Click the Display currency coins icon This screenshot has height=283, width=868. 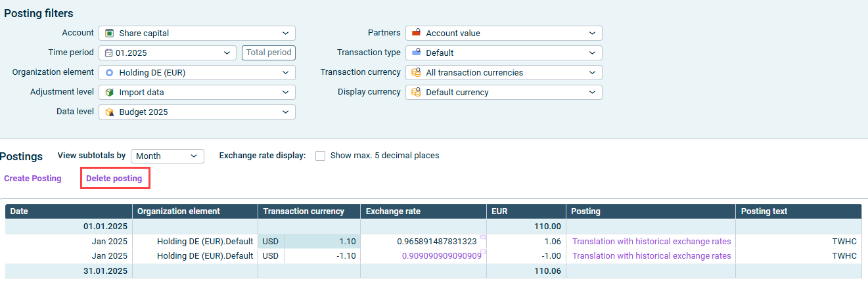416,93
